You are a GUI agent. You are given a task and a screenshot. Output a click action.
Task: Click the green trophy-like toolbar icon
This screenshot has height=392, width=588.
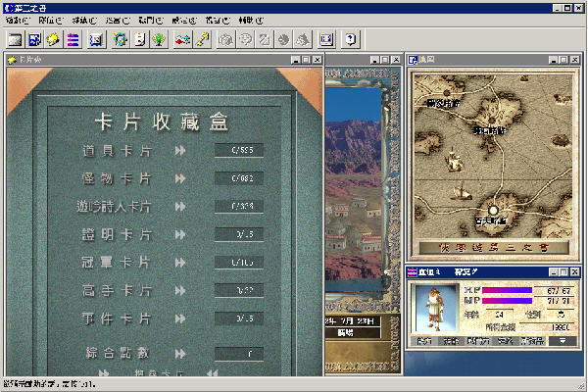coord(158,39)
